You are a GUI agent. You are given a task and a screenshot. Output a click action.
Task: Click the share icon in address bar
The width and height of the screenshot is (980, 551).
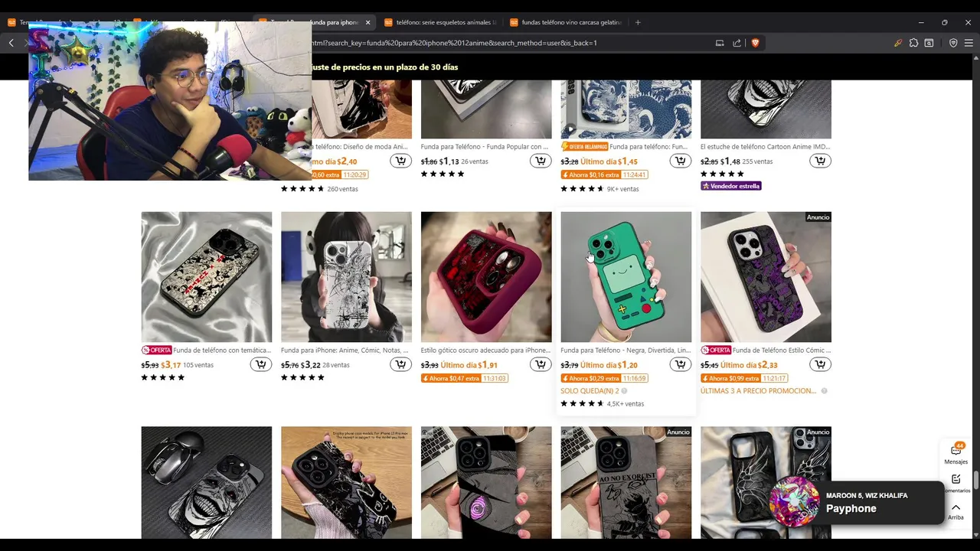pos(737,43)
